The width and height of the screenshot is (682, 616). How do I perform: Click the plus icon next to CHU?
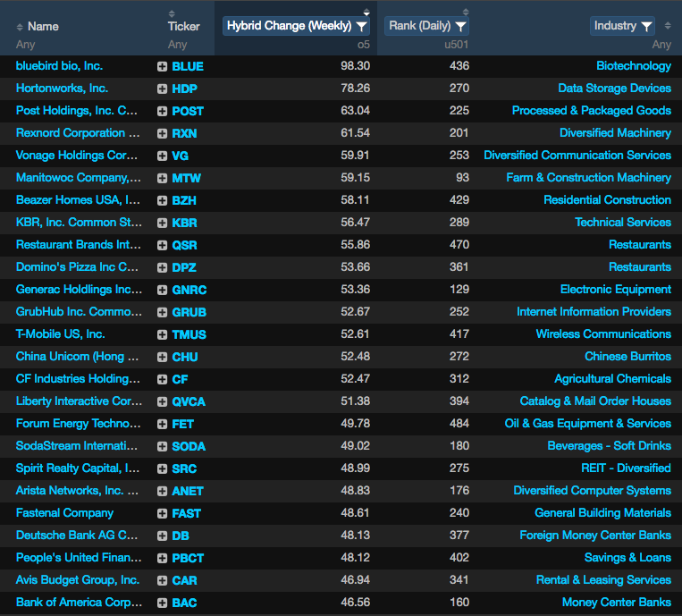(x=162, y=357)
